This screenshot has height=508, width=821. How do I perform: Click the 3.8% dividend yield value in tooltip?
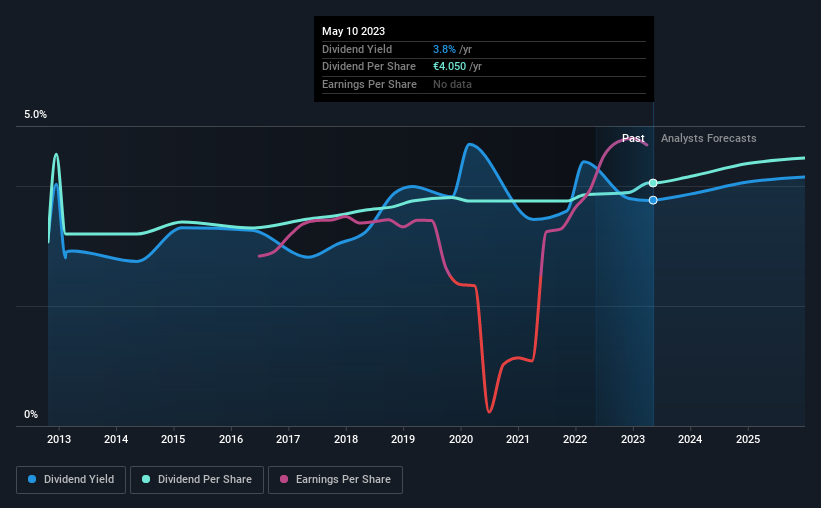coord(444,49)
